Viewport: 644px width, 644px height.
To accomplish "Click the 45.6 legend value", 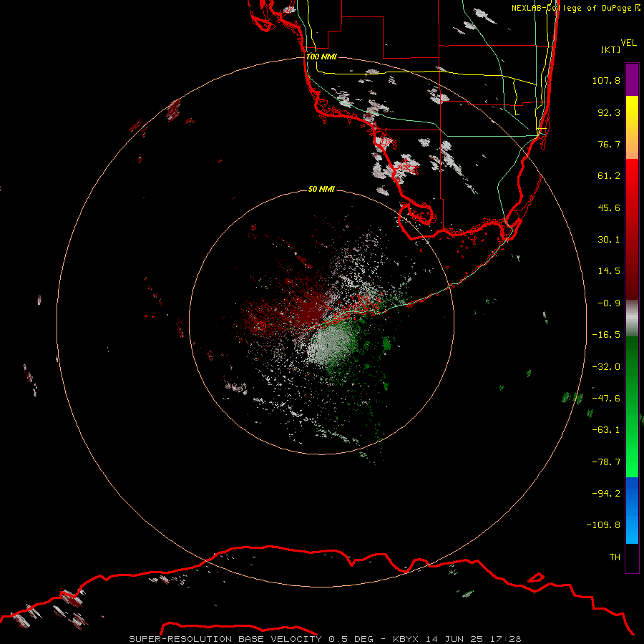I will (609, 208).
